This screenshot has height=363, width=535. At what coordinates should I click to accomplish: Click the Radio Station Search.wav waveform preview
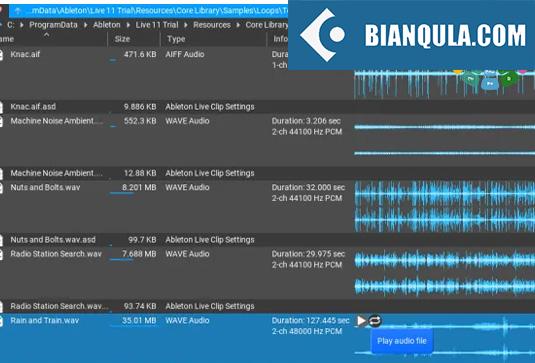tap(445, 273)
